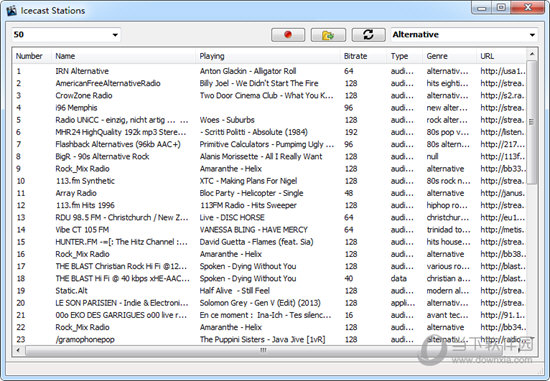The height and width of the screenshot is (381, 550).
Task: Click the data type cell
Action: (x=399, y=279)
